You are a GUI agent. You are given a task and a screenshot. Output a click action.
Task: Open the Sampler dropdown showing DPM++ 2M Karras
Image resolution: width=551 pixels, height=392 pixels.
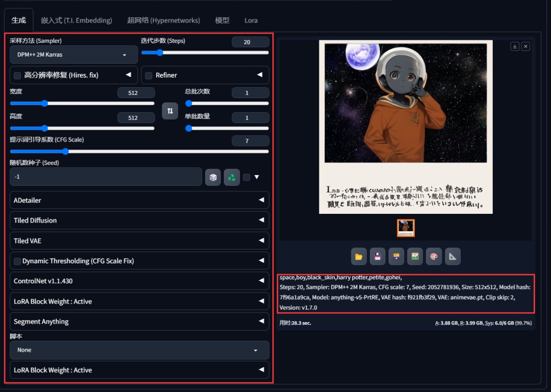(73, 55)
